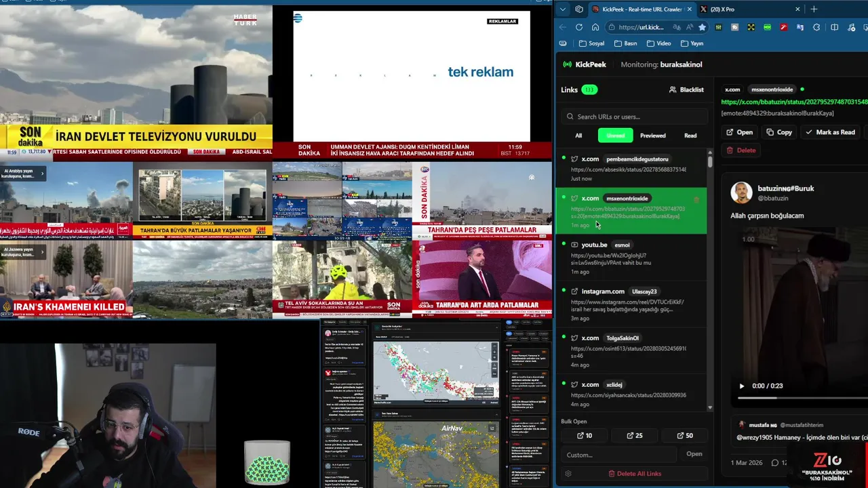Viewport: 868px width, 488px height.
Task: Click the AirNav flight radar map
Action: pos(436,453)
